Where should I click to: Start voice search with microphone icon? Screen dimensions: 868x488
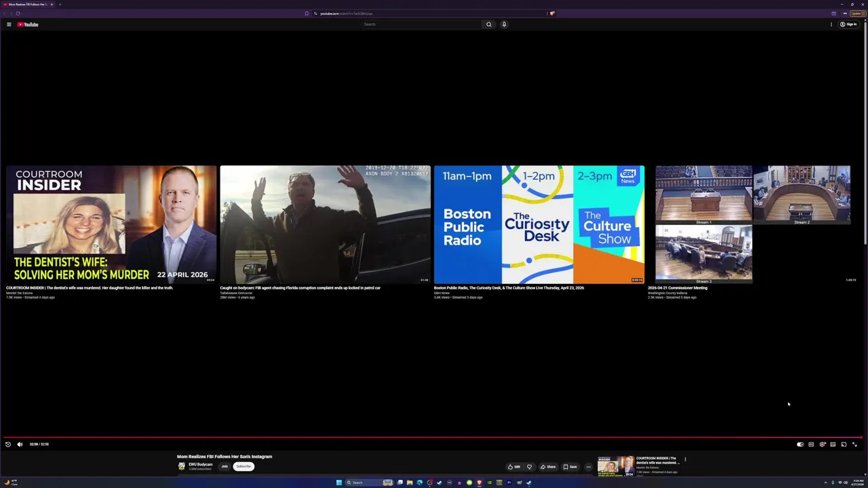(x=504, y=24)
